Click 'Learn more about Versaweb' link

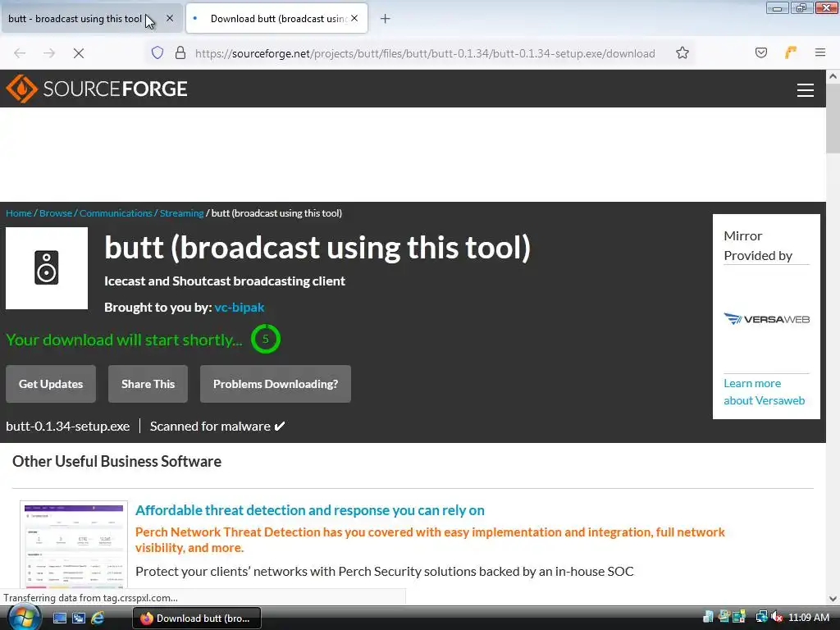coord(764,391)
